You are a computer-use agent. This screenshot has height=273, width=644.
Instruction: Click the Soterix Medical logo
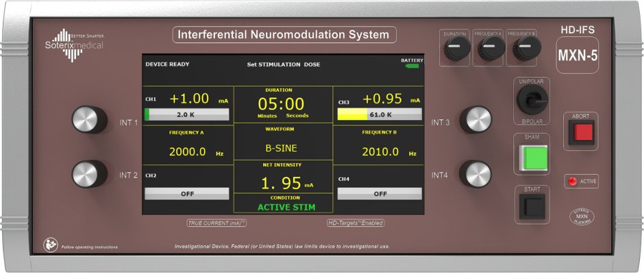pyautogui.click(x=75, y=45)
